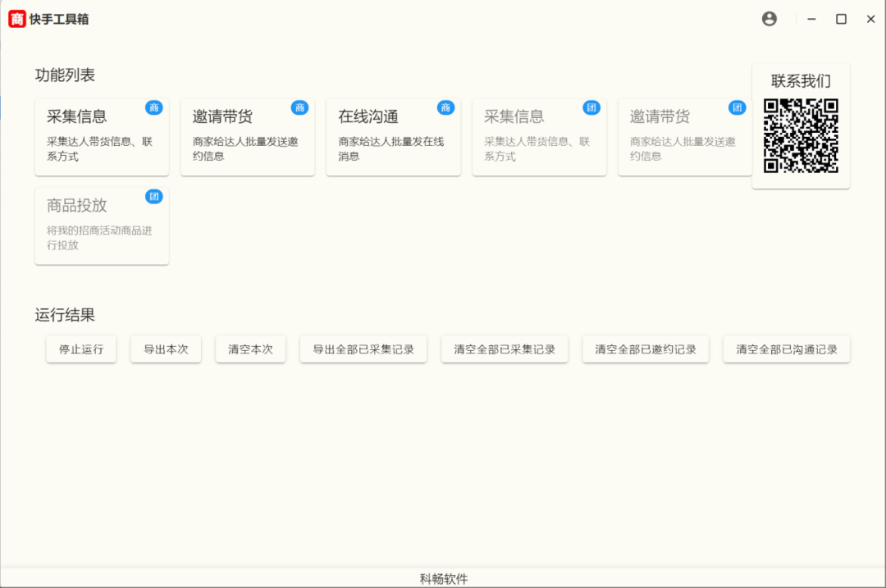
Task: Clear all invitation records with 清空全部已邀约记录
Action: click(646, 349)
